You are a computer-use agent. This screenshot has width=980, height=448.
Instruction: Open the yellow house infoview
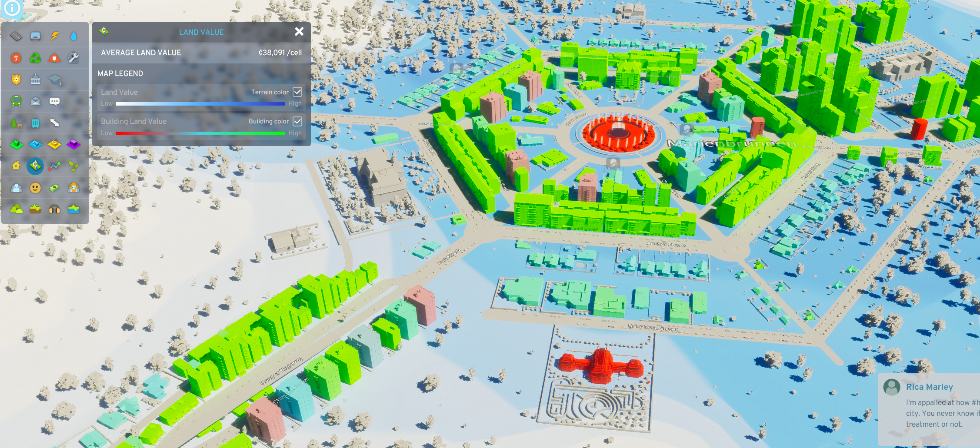(16, 166)
